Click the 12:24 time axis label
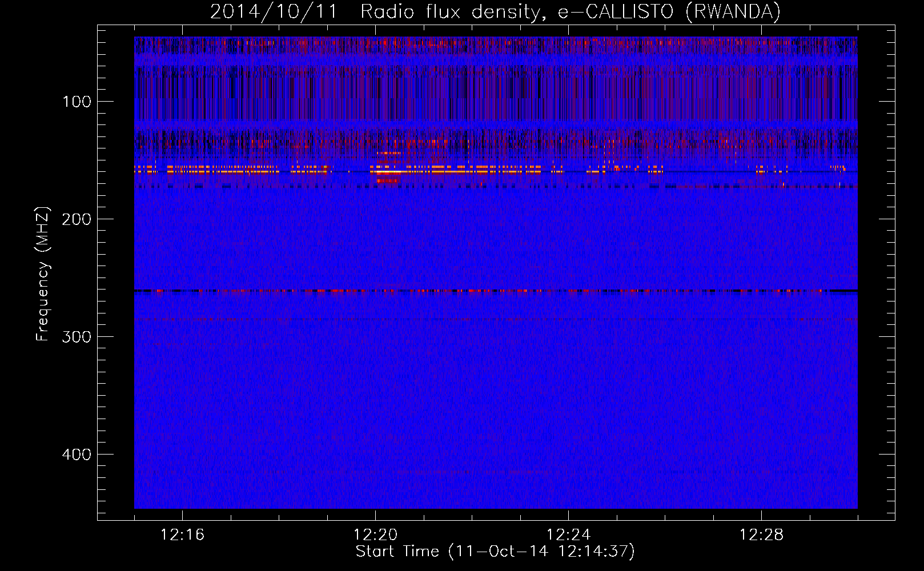924x571 pixels. (568, 534)
